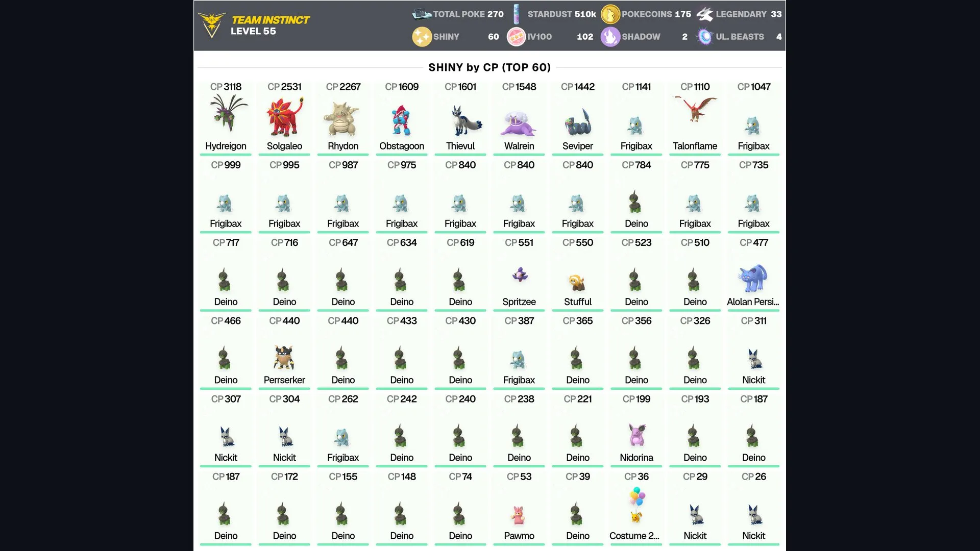Select the Perrserker sprite
Viewport: 980px width, 551px height.
(x=284, y=357)
